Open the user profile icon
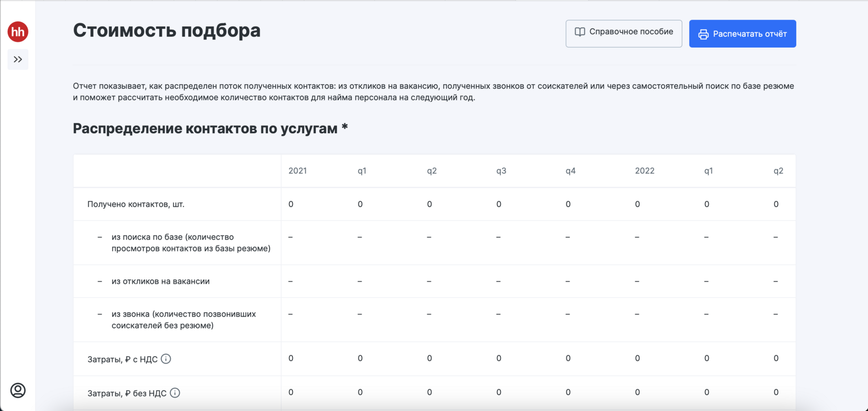Viewport: 868px width, 411px height. (18, 390)
